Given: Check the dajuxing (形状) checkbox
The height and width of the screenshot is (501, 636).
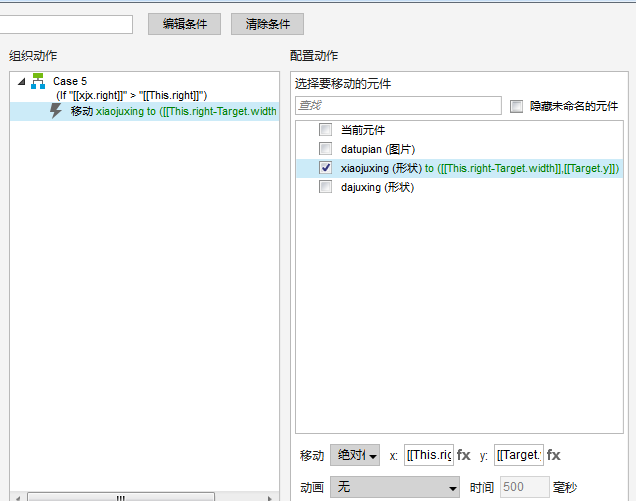Looking at the screenshot, I should [x=325, y=187].
